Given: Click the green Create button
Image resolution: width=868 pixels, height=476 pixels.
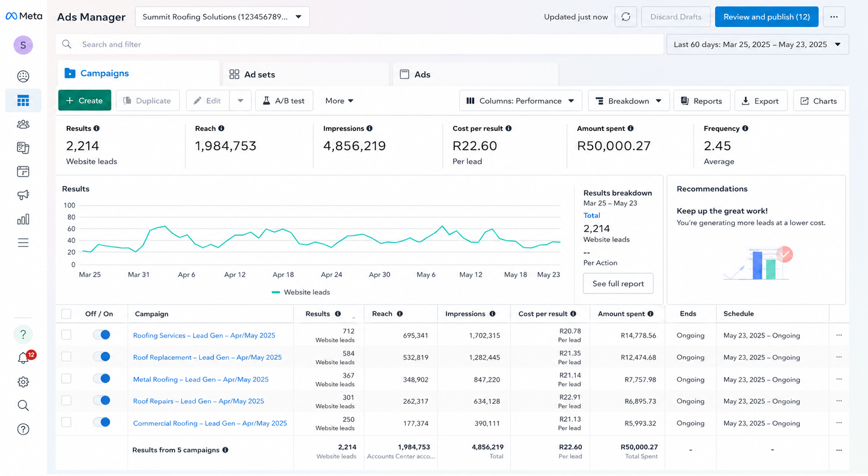Looking at the screenshot, I should [85, 100].
